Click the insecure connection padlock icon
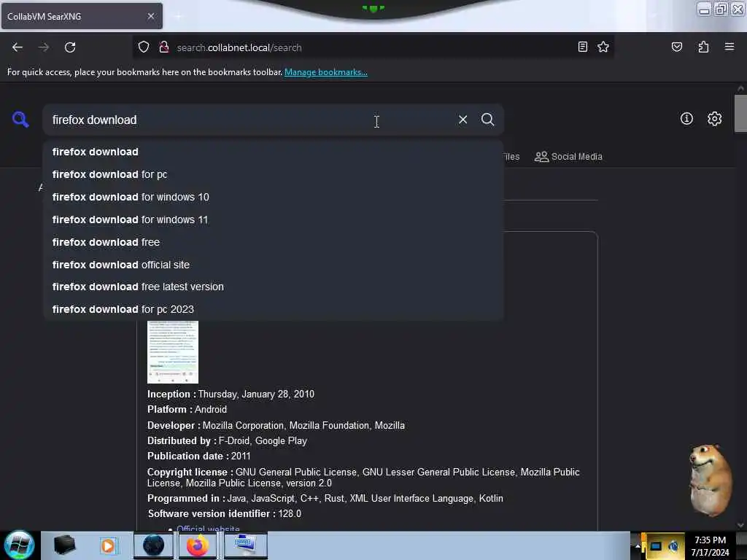747x560 pixels. (164, 47)
